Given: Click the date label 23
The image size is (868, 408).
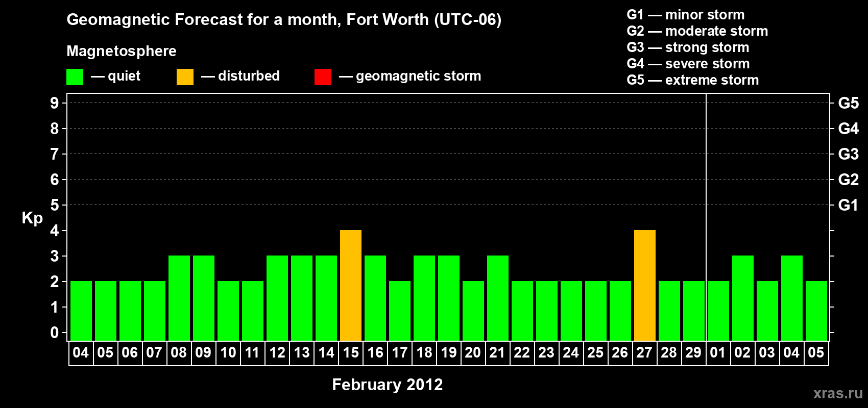Looking at the screenshot, I should tap(546, 352).
